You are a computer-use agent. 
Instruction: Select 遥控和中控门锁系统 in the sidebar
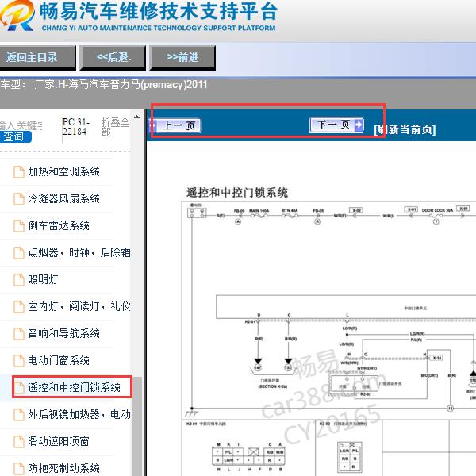tap(74, 387)
